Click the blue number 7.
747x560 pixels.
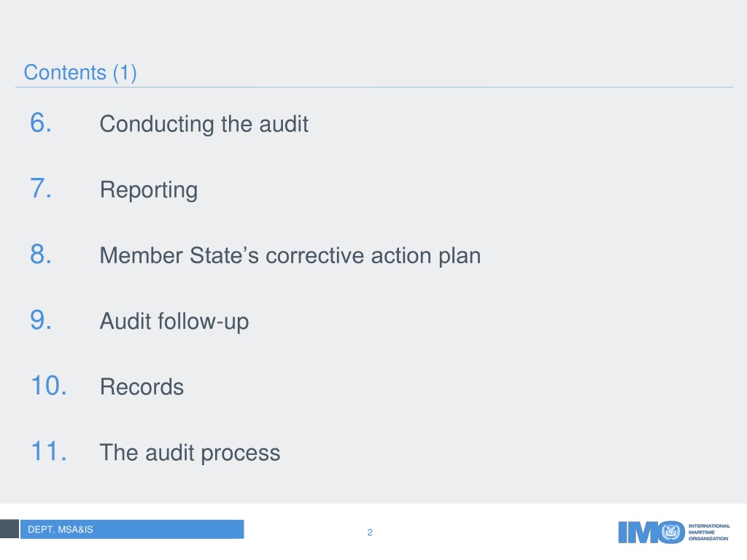point(41,189)
